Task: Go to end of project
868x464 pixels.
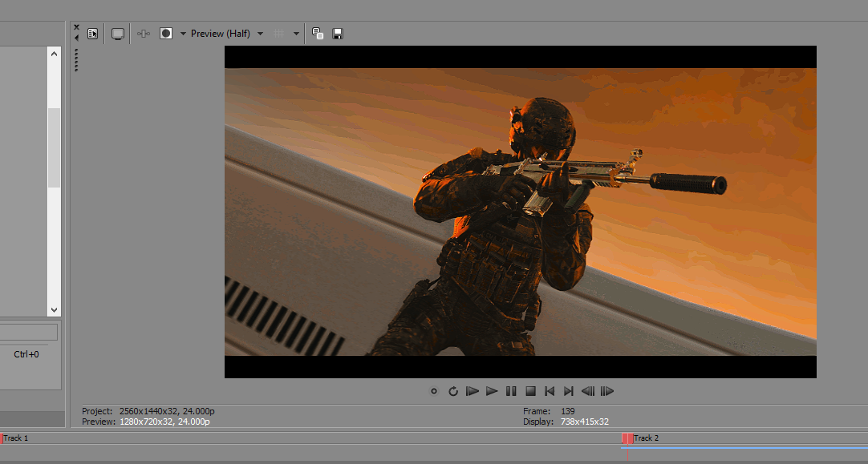Action: [569, 391]
